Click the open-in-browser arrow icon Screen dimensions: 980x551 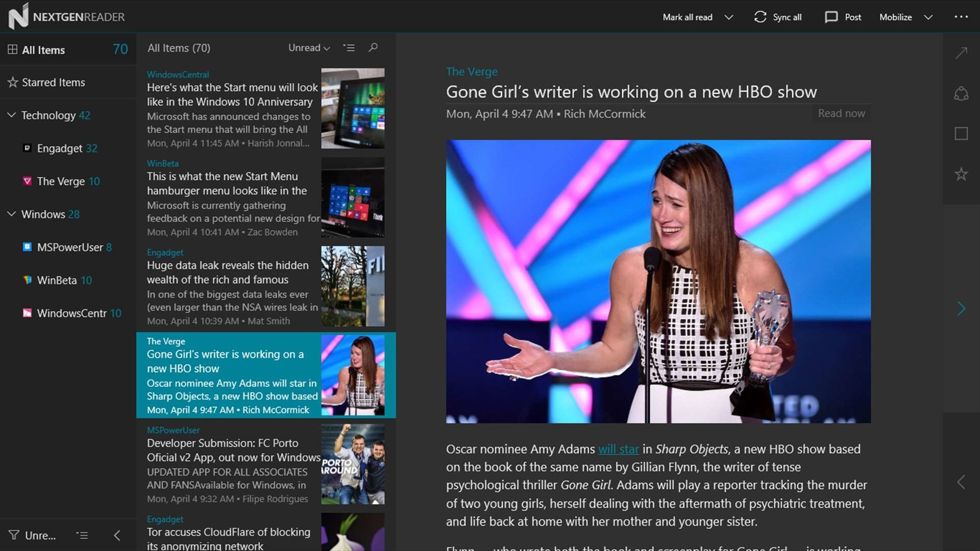click(961, 53)
